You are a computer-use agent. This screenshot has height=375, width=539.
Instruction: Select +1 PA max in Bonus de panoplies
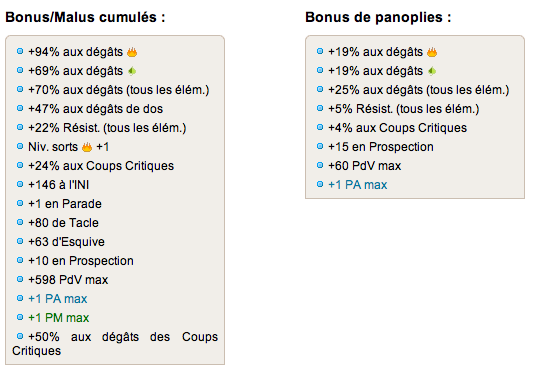[x=358, y=185]
